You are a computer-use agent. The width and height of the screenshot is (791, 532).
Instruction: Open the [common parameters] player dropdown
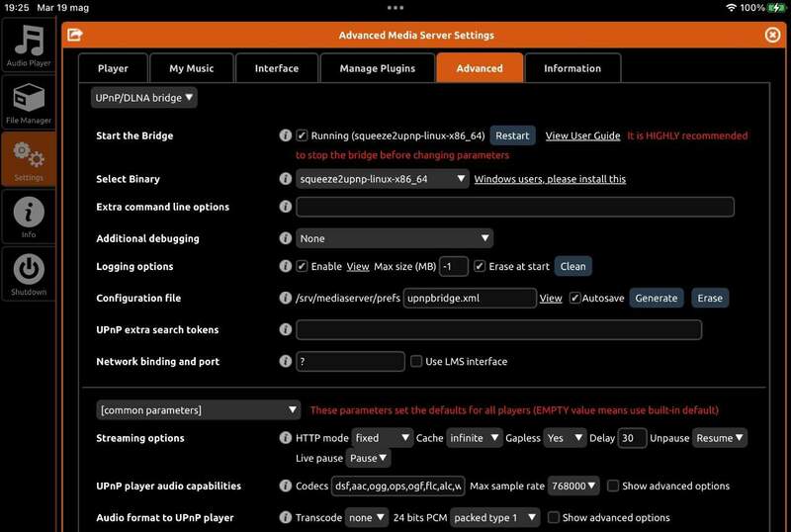(x=199, y=409)
